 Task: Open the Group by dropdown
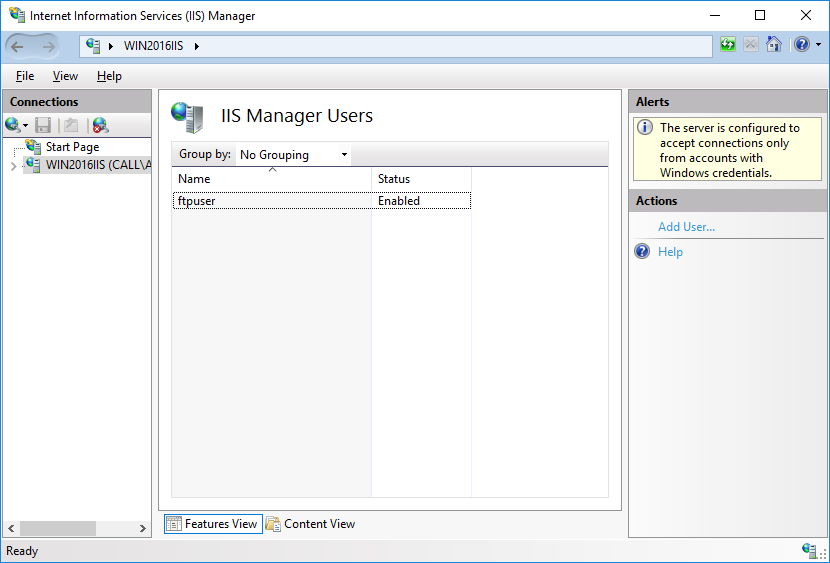(293, 155)
